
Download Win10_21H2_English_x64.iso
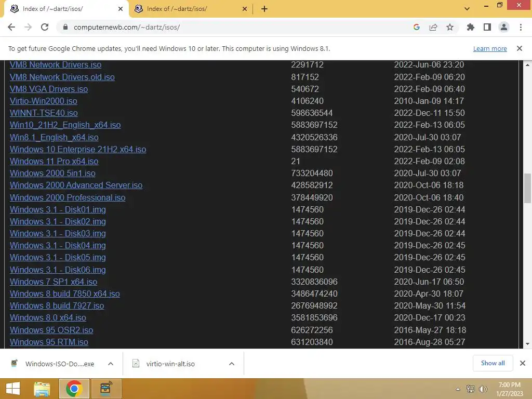pyautogui.click(x=65, y=125)
